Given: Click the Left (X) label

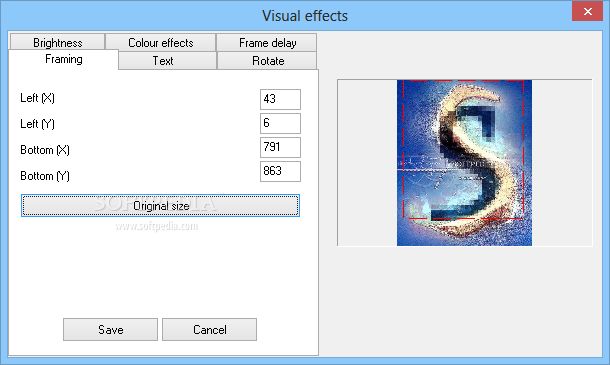Looking at the screenshot, I should [37, 98].
